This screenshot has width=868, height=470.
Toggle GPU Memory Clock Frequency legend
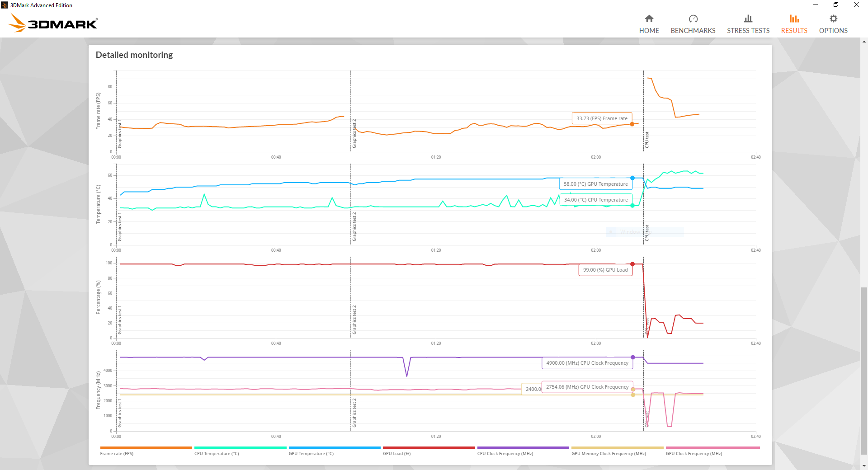[x=609, y=453]
